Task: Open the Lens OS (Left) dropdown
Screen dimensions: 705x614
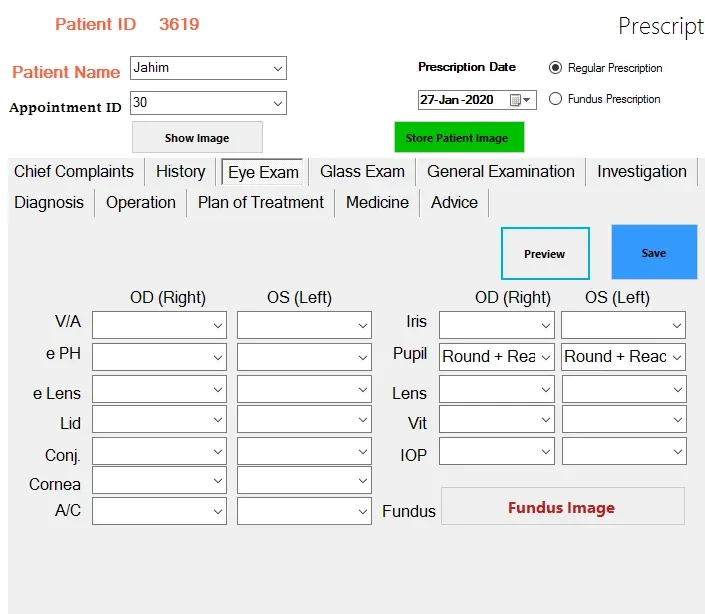Action: [624, 389]
